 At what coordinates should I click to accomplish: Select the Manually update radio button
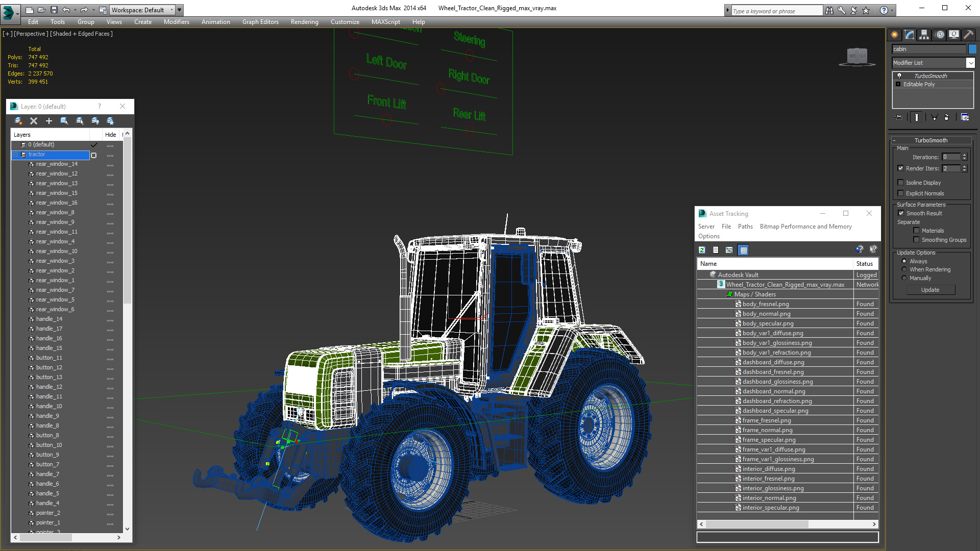904,278
